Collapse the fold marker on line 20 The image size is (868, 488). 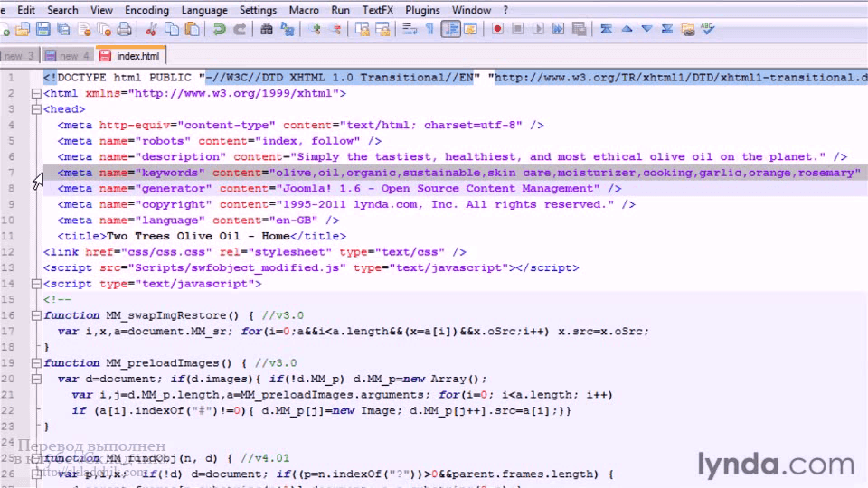pyautogui.click(x=36, y=379)
